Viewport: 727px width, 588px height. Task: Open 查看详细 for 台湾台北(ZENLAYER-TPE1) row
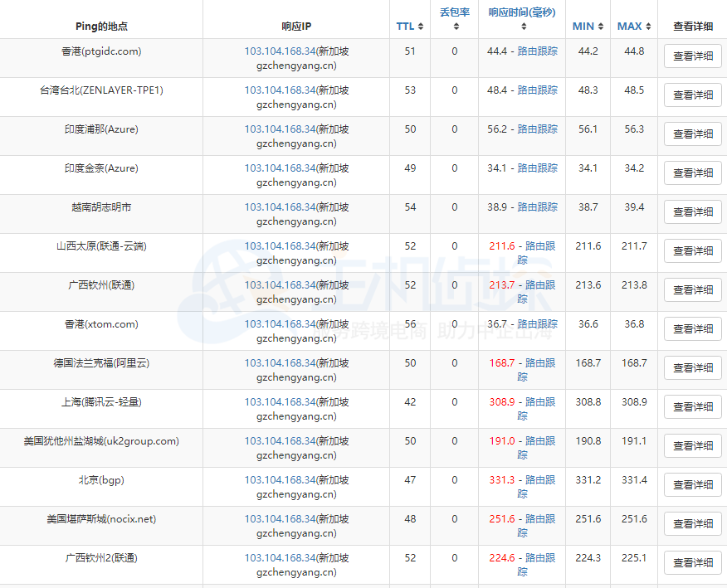click(x=693, y=95)
